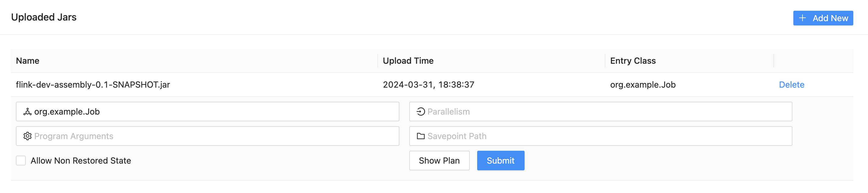Click the Show Plan button
The height and width of the screenshot is (193, 868).
pos(439,161)
